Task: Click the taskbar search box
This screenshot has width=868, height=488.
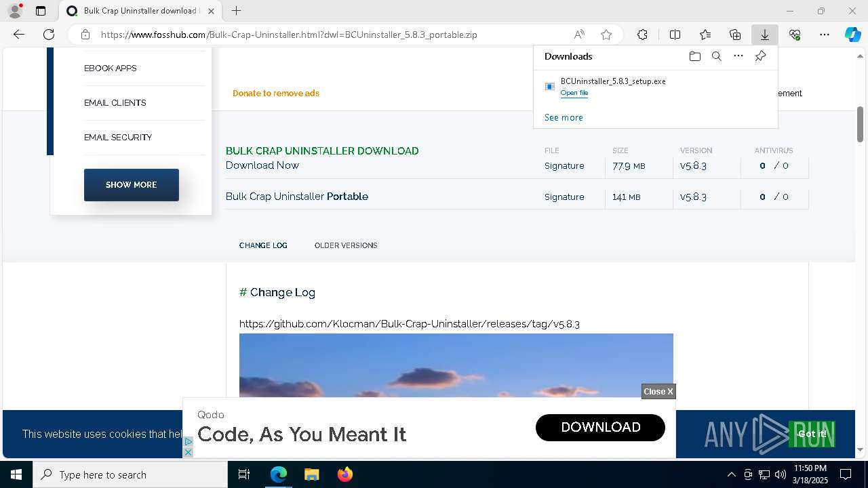Action: click(130, 474)
